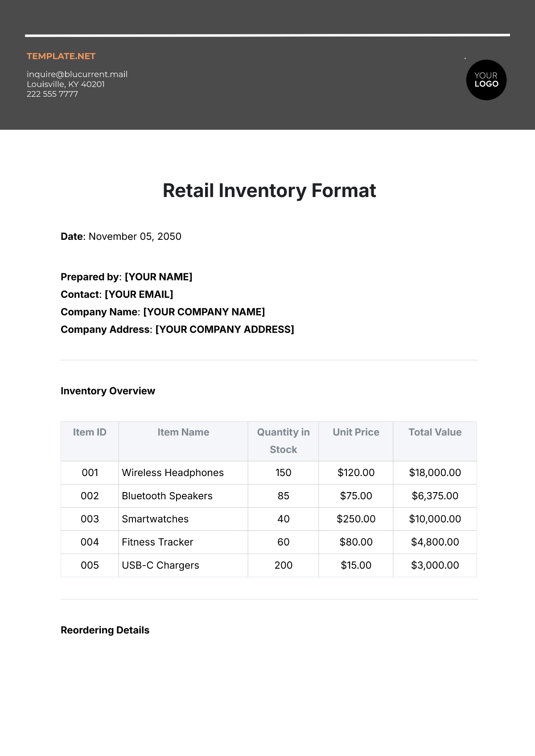Select the USB-C Chargers cell
This screenshot has height=756, width=535.
pos(183,565)
